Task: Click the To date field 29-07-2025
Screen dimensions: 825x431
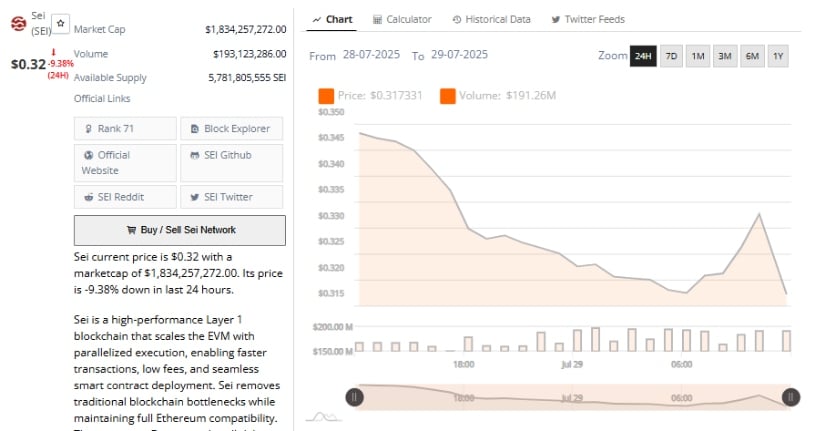Action: [x=459, y=55]
